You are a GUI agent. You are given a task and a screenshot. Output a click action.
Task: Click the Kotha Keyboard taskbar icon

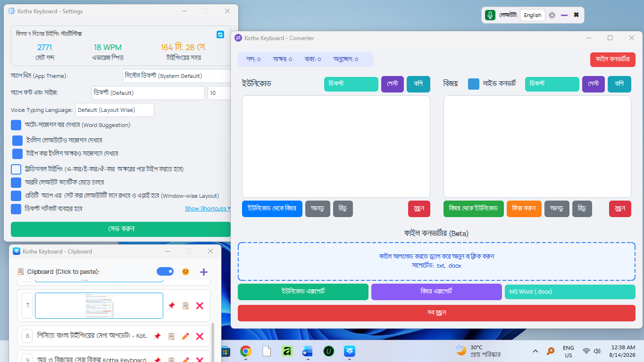coord(349,351)
